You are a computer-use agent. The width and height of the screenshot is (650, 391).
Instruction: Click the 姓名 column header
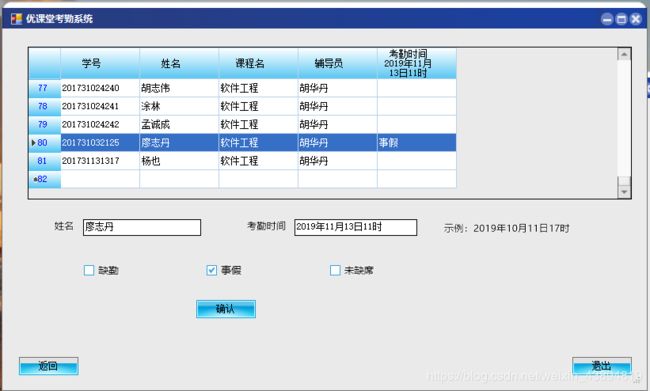click(x=179, y=63)
